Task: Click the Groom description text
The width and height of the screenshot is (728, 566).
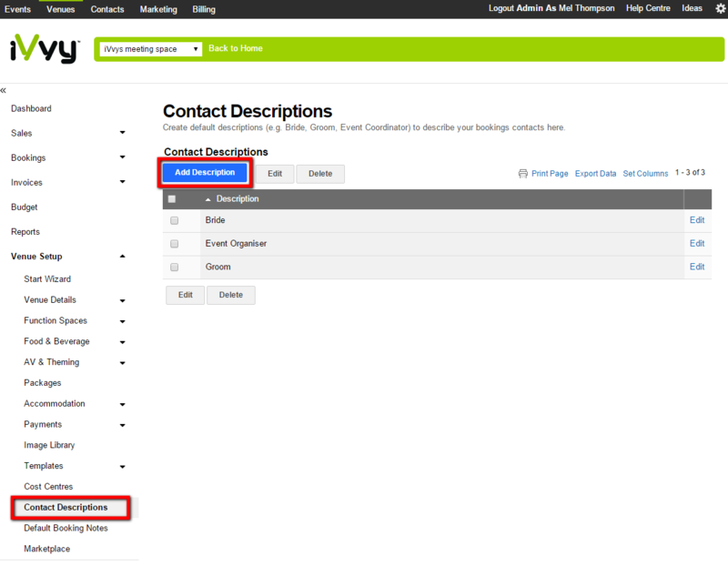Action: (x=218, y=267)
